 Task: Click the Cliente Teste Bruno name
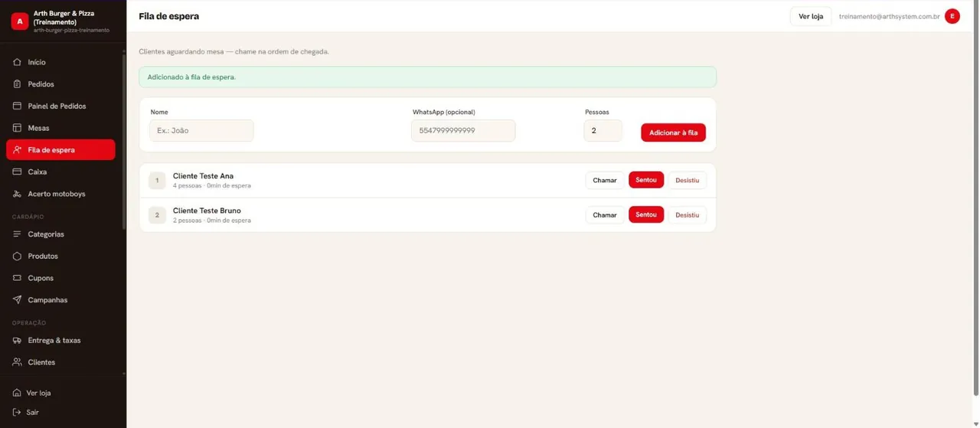click(x=207, y=211)
